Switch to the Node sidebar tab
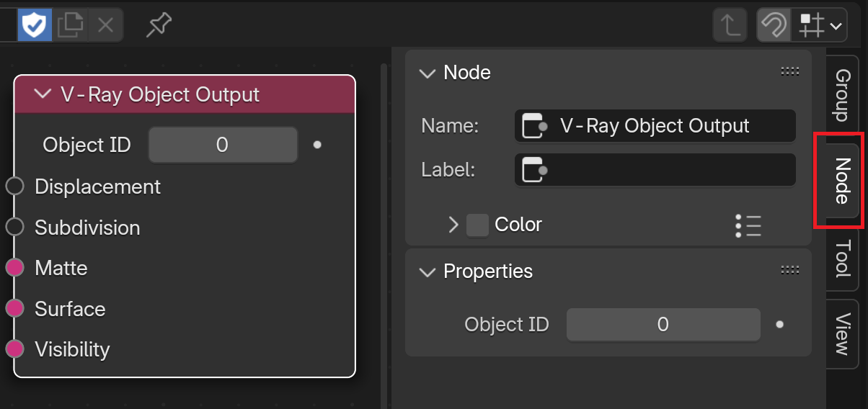 842,179
